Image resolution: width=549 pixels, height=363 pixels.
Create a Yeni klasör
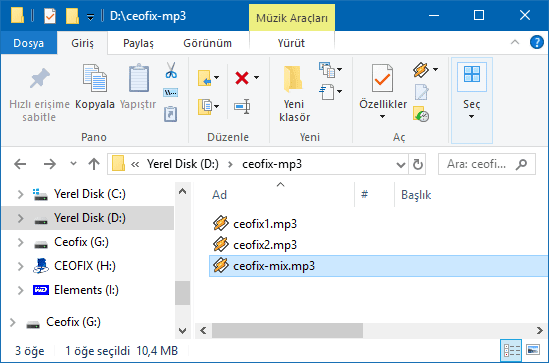coord(294,94)
